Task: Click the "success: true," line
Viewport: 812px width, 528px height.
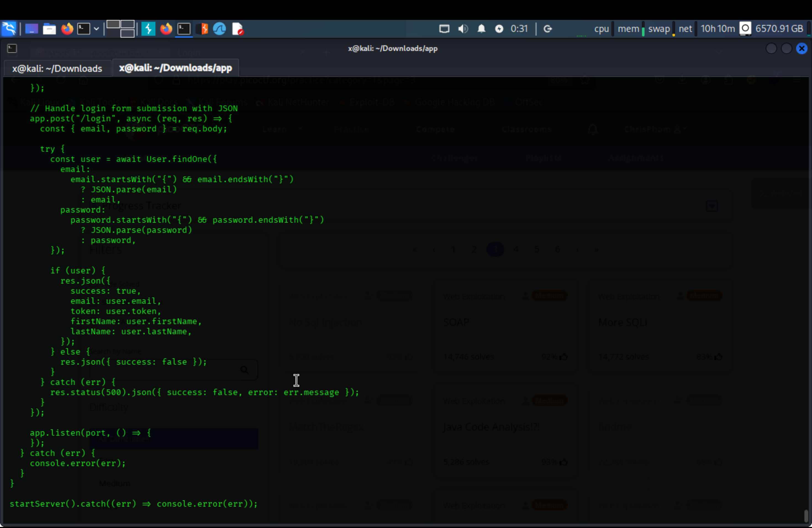Action: [x=106, y=291]
